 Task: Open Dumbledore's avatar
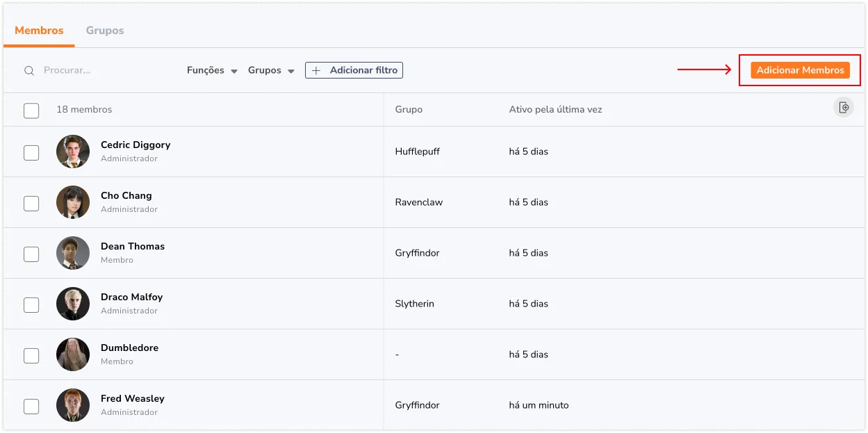pyautogui.click(x=73, y=354)
